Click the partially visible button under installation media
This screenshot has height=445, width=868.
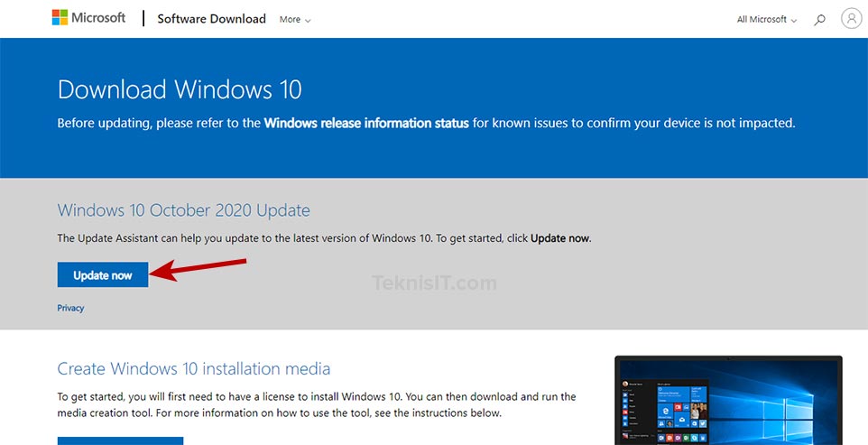click(x=120, y=440)
